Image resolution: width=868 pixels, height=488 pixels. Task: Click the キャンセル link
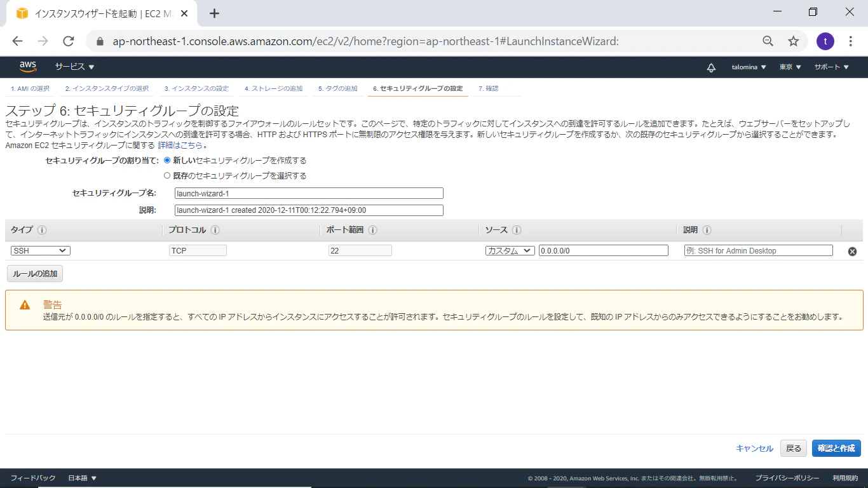(754, 449)
